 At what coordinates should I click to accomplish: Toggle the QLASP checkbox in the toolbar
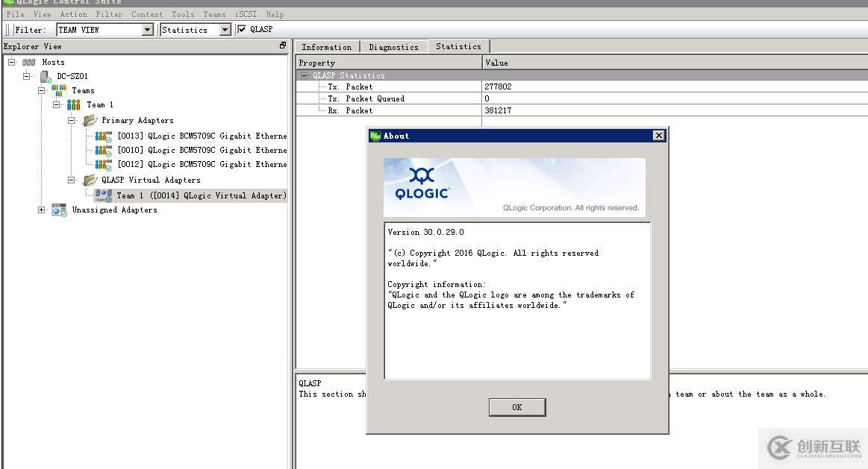point(242,29)
